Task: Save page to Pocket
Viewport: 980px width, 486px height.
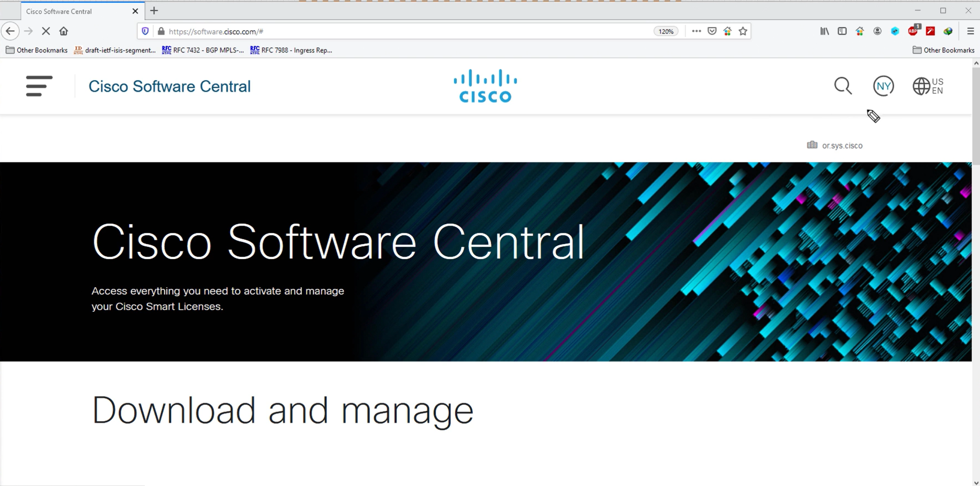Action: click(x=712, y=31)
